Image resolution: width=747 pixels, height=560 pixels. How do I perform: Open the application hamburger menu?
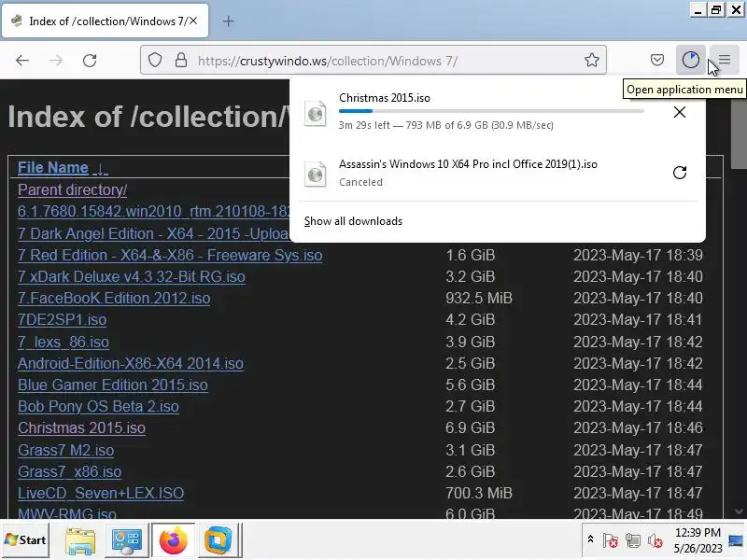tap(725, 60)
